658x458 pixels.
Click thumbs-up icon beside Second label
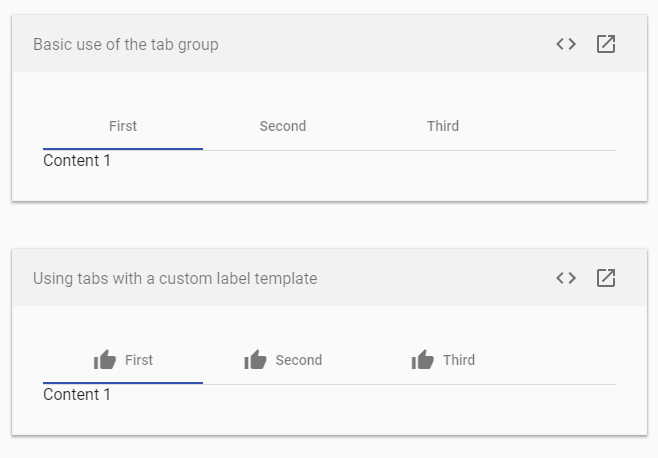pos(255,360)
